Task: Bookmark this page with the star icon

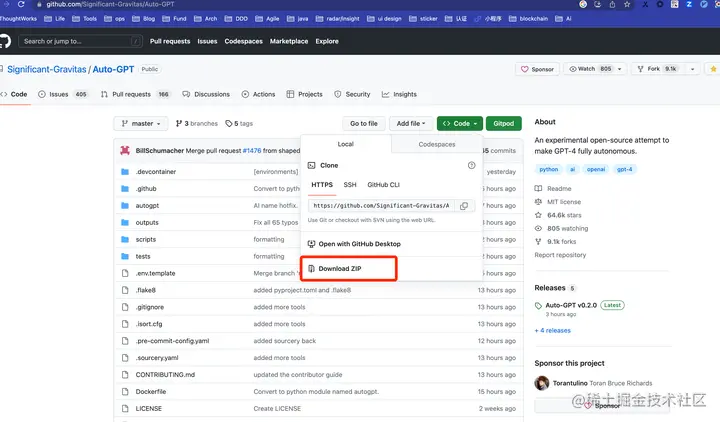Action: [627, 5]
